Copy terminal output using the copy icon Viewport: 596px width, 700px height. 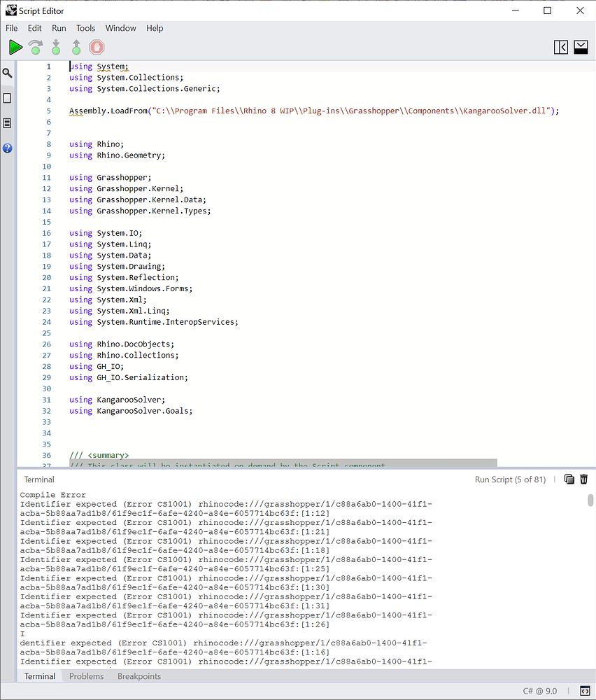(569, 479)
